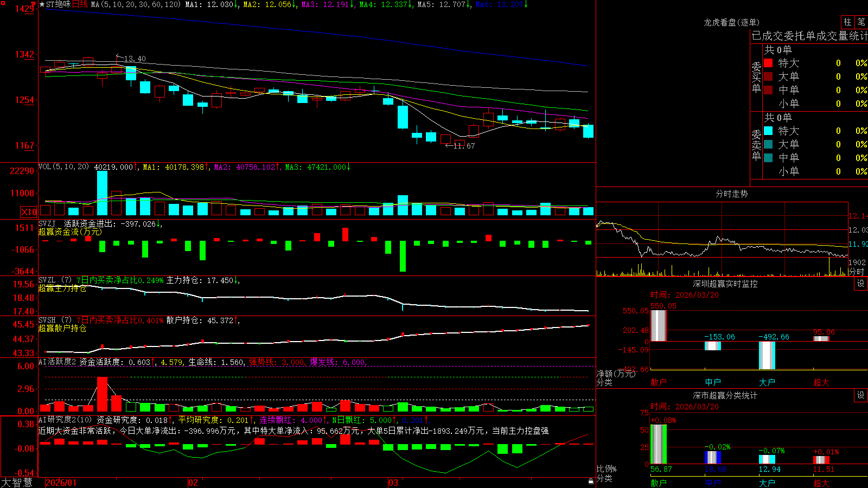This screenshot has width=868, height=488.
Task: Click the star icon before ST绝味
Action: 42,4
